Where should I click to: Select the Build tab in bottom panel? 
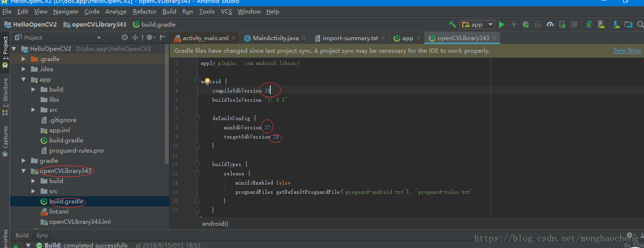tap(22, 235)
